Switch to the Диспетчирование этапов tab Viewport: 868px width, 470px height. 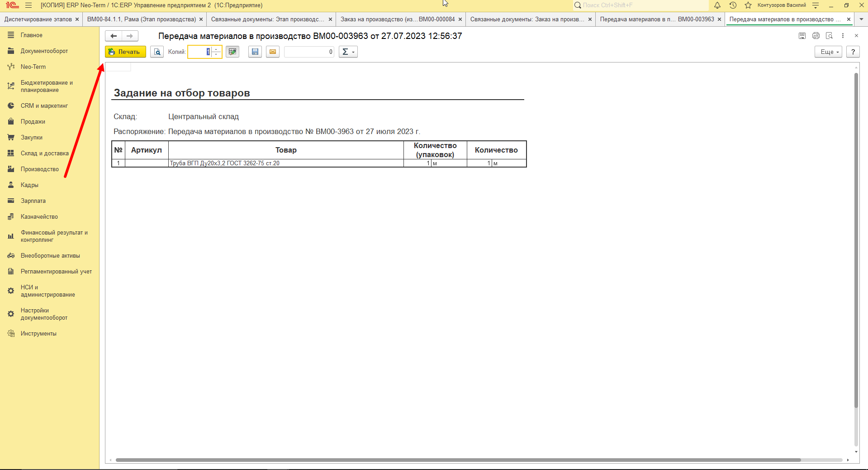pyautogui.click(x=38, y=19)
